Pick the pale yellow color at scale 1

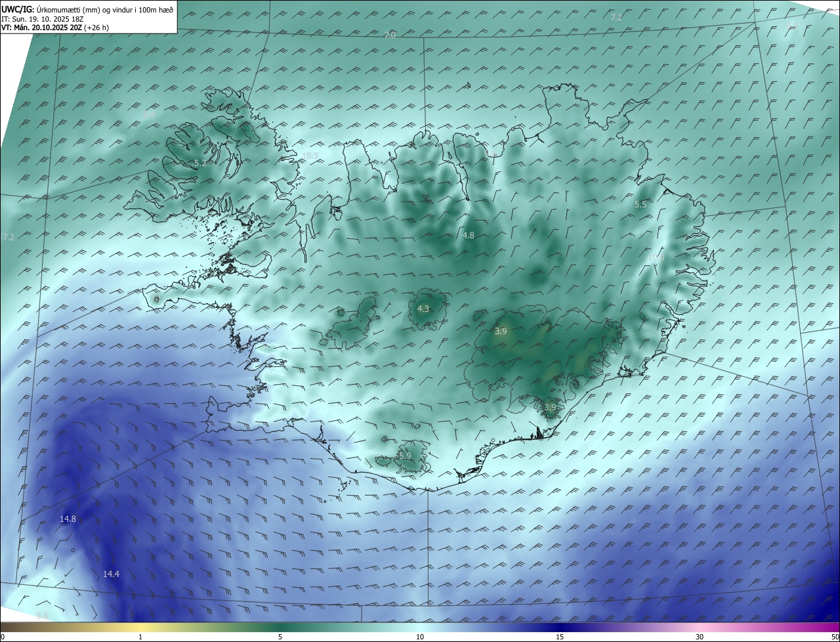[x=140, y=627]
